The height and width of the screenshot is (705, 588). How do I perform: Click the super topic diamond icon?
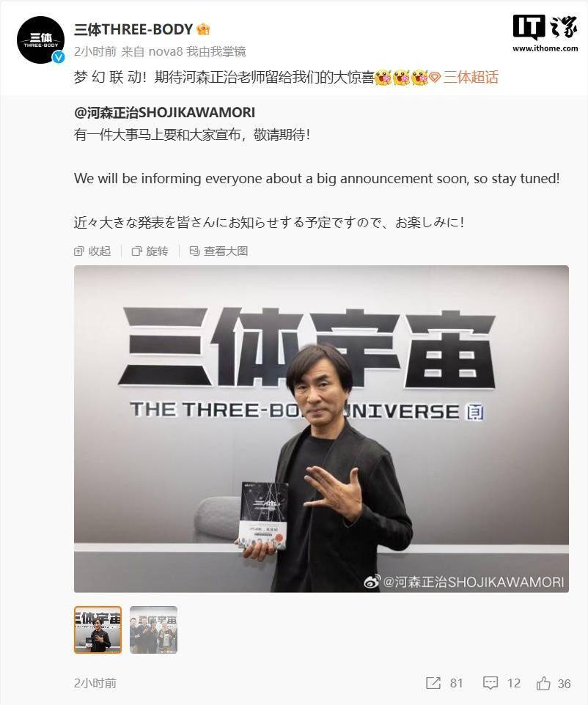pyautogui.click(x=435, y=78)
